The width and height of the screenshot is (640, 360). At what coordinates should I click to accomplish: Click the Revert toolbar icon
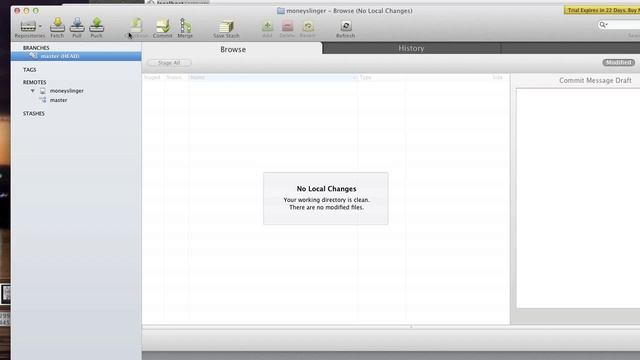(x=308, y=26)
